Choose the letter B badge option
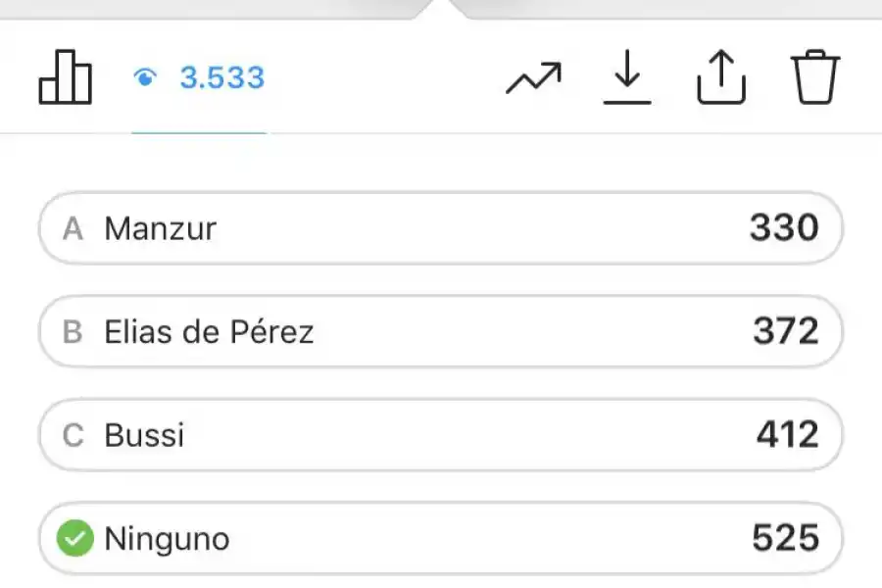 tap(73, 332)
